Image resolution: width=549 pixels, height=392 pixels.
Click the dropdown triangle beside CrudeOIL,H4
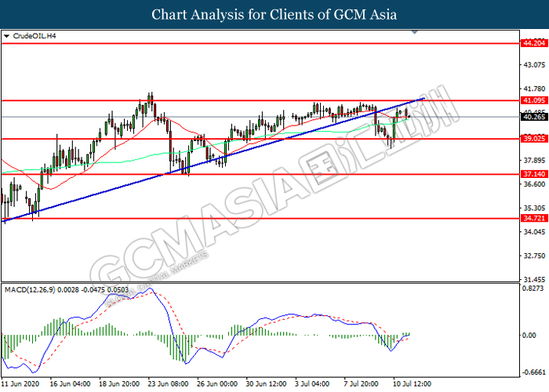[x=7, y=36]
